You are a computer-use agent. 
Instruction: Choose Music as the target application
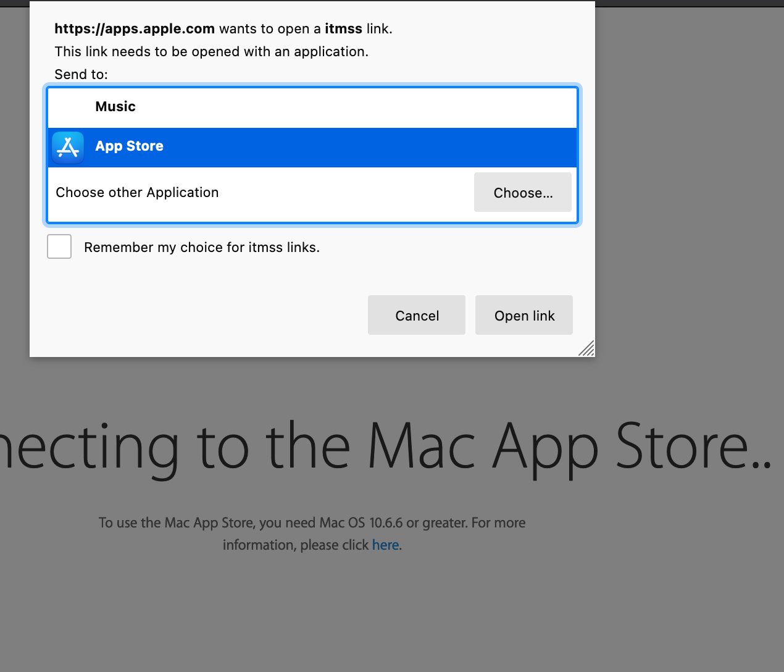[312, 107]
